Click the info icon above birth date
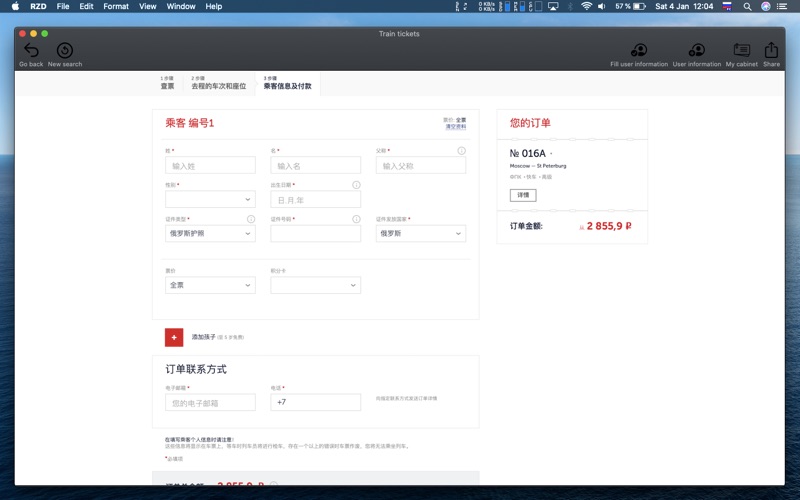The height and width of the screenshot is (500, 800). (356, 185)
